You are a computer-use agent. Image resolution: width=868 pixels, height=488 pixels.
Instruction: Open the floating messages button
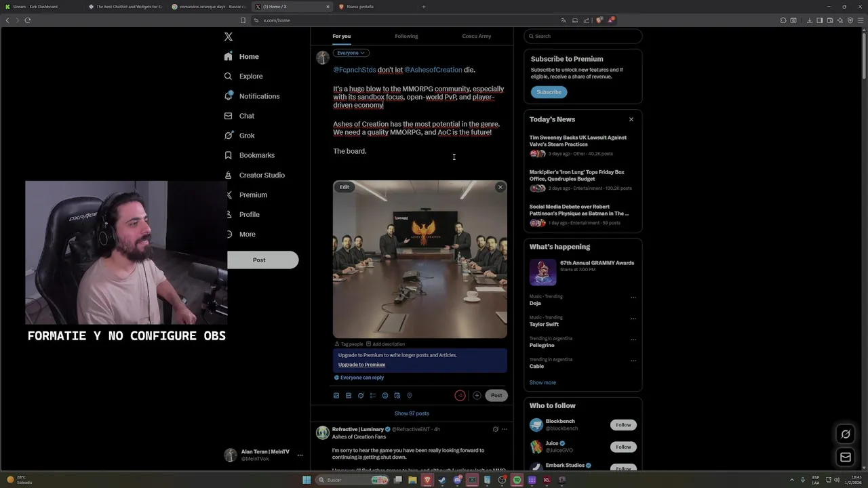click(846, 457)
